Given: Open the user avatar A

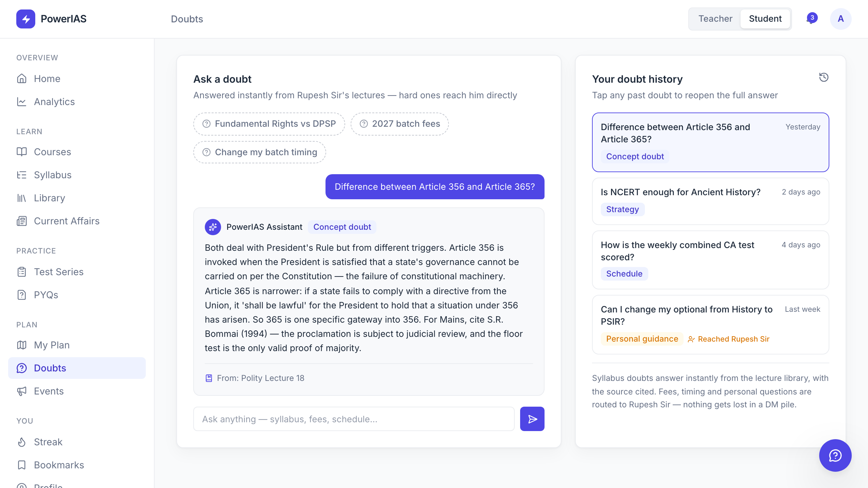Looking at the screenshot, I should [841, 19].
